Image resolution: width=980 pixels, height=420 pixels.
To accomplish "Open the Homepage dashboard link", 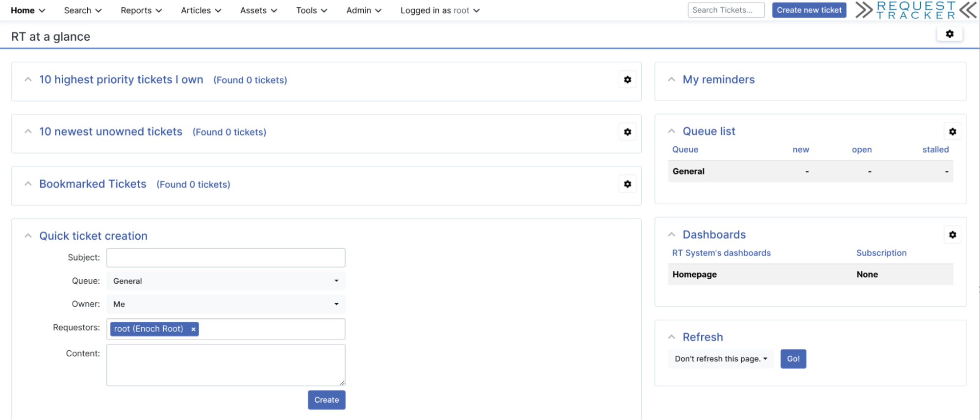I will click(694, 274).
